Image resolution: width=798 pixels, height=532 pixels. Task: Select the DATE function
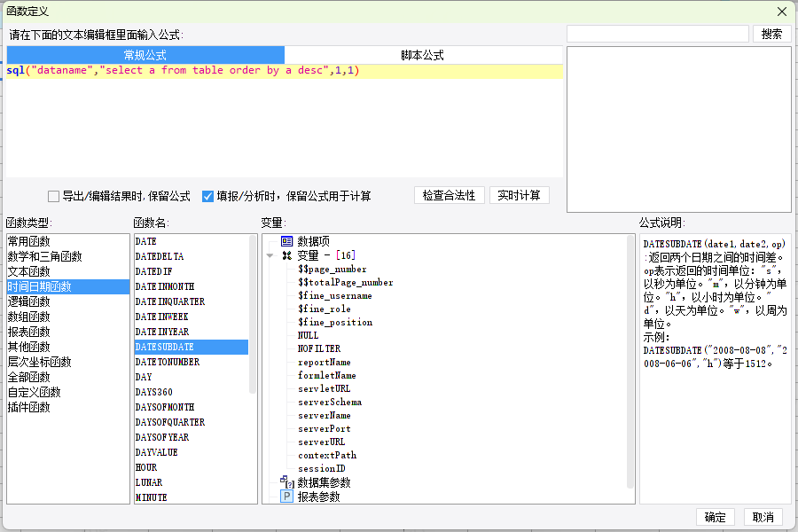click(x=192, y=241)
